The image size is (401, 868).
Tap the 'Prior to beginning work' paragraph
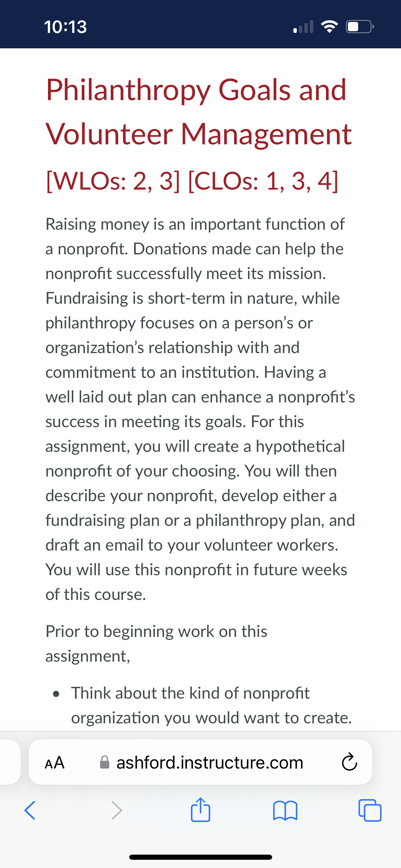[156, 643]
